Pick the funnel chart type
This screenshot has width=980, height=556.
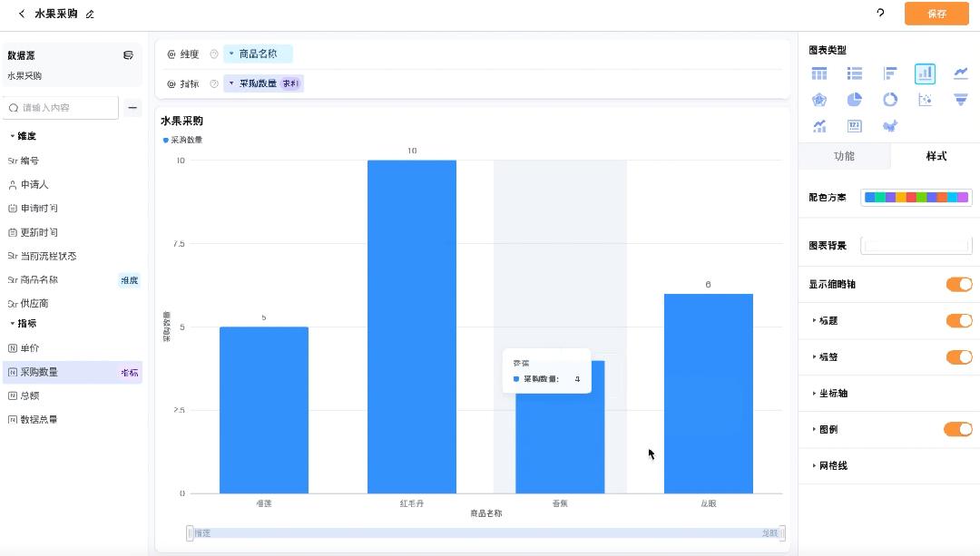(960, 100)
